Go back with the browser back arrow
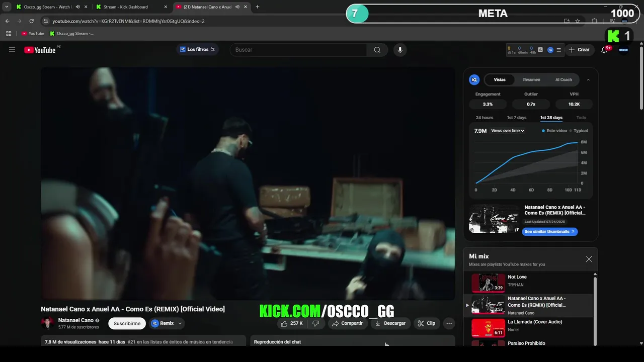The height and width of the screenshot is (362, 644). [7, 21]
